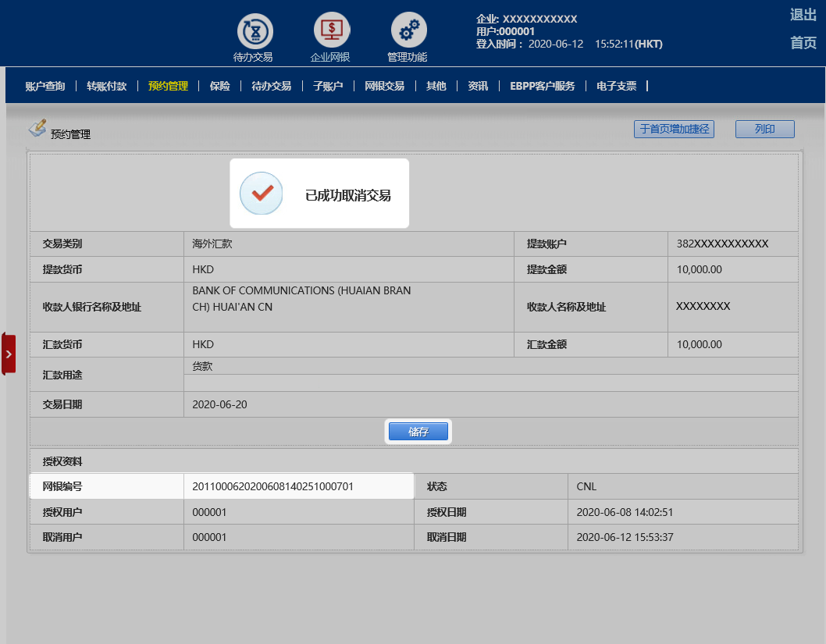This screenshot has height=644, width=826.
Task: Open the 企业网银 monitor icon
Action: (332, 31)
